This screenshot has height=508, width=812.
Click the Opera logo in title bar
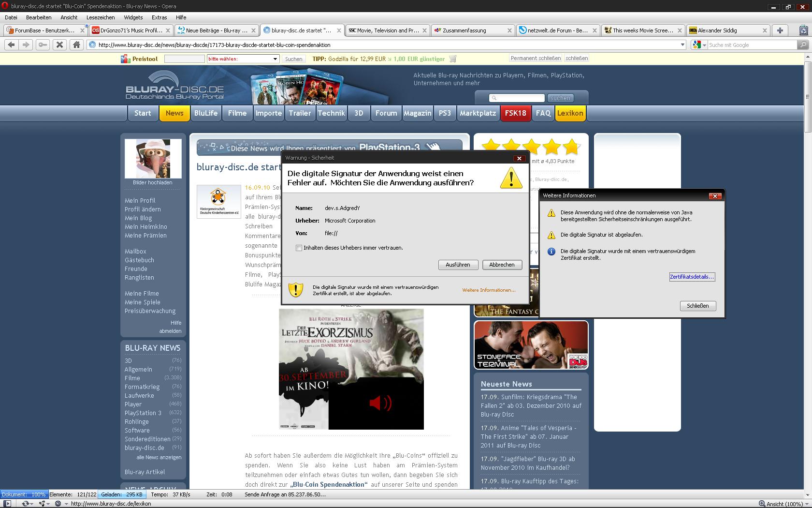tap(5, 6)
